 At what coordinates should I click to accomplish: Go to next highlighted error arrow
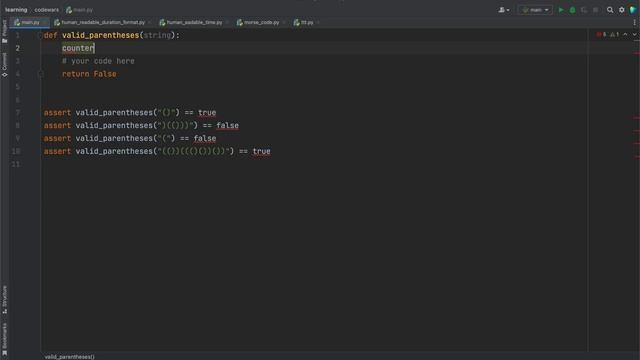click(x=634, y=35)
